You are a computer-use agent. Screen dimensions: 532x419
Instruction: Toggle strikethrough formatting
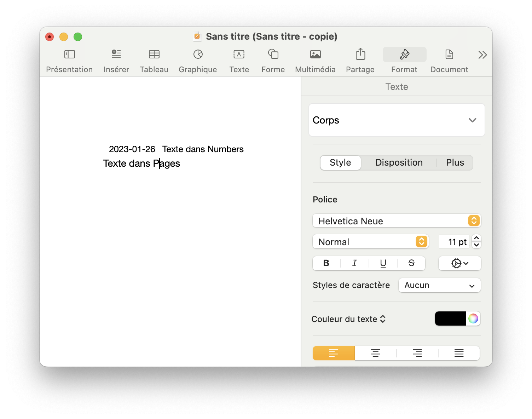pyautogui.click(x=411, y=263)
